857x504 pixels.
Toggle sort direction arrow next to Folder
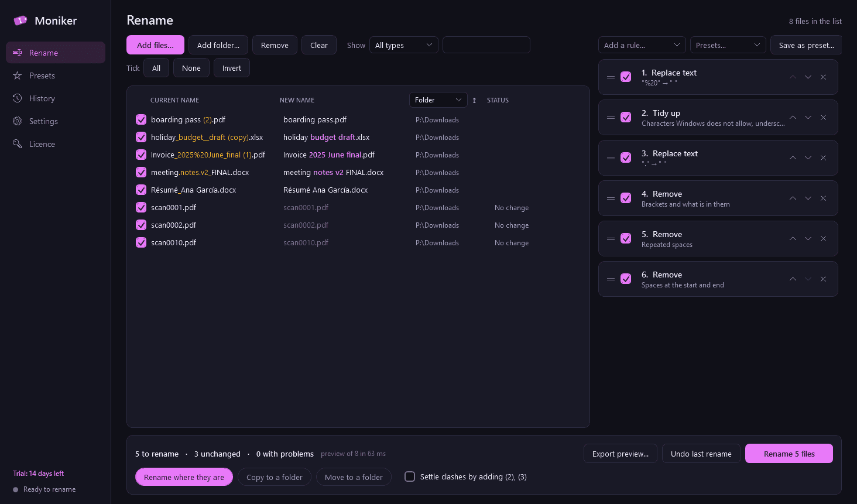click(x=474, y=100)
